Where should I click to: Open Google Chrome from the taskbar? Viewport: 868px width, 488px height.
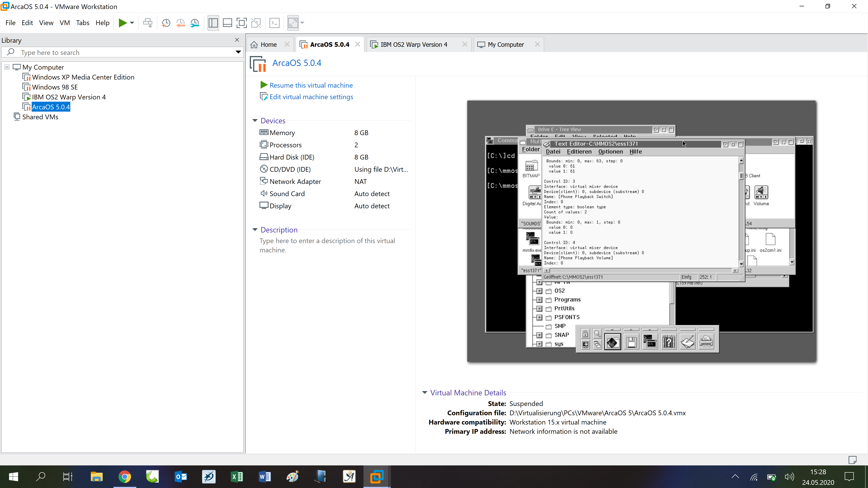coord(125,476)
